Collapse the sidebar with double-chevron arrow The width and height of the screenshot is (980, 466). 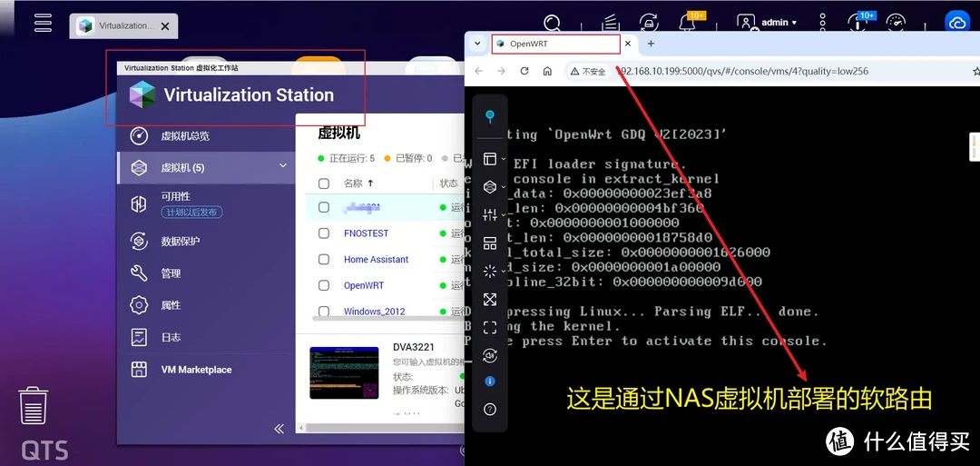pyautogui.click(x=279, y=429)
